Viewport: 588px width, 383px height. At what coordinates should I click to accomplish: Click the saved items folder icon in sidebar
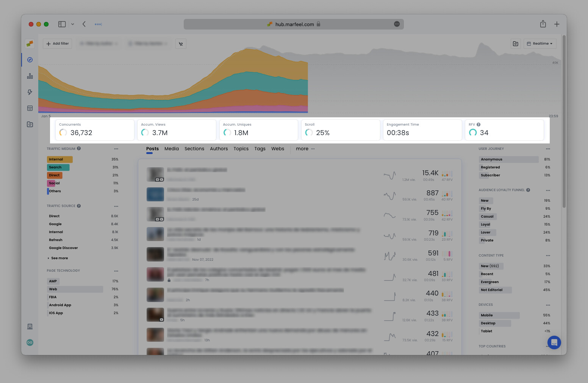[x=30, y=124]
